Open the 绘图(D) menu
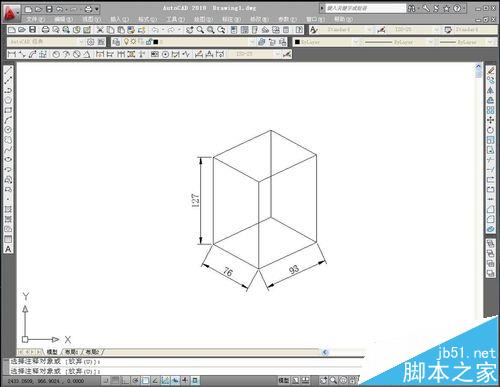This screenshot has height=387, width=500. pyautogui.click(x=203, y=19)
